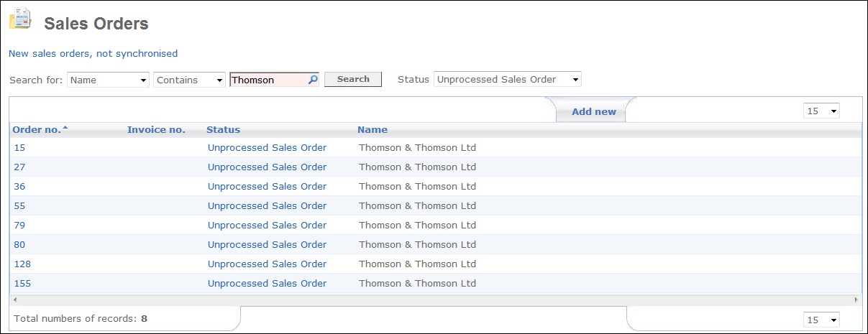
Task: Sort by Invoice no. column header
Action: coord(156,130)
